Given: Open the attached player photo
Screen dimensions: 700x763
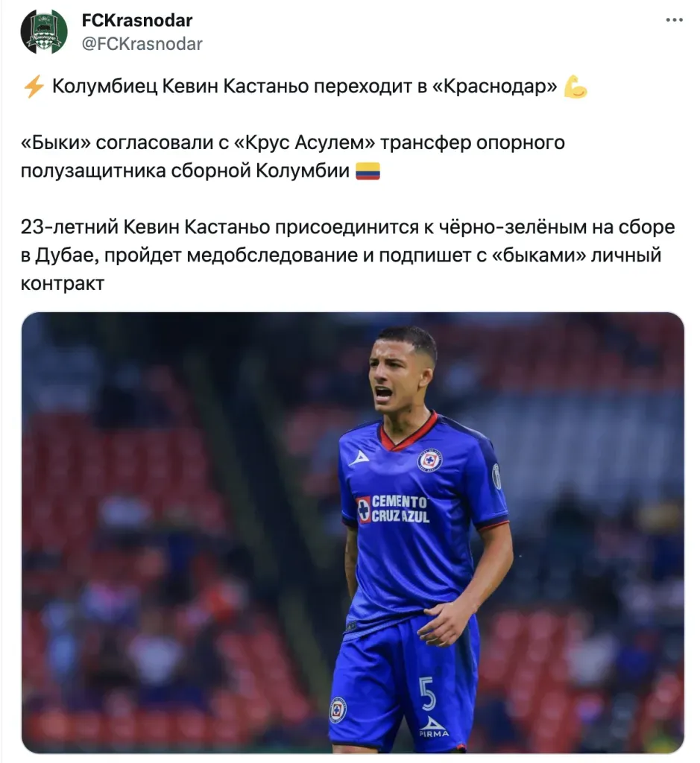Looking at the screenshot, I should point(353,532).
